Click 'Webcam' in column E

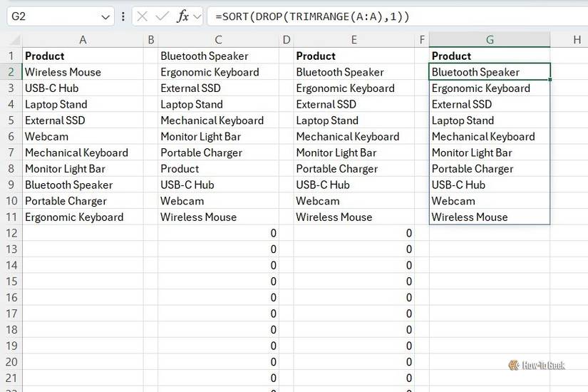318,201
